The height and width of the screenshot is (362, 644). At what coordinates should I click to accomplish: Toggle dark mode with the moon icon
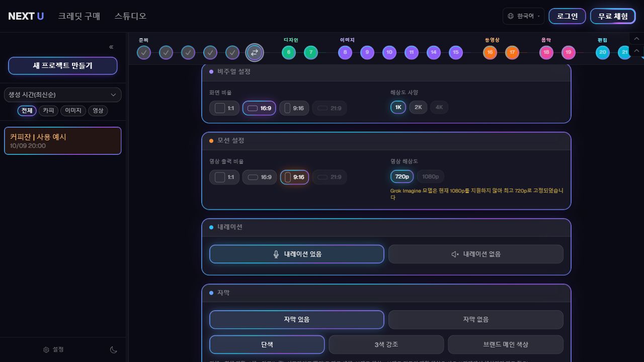pyautogui.click(x=114, y=350)
